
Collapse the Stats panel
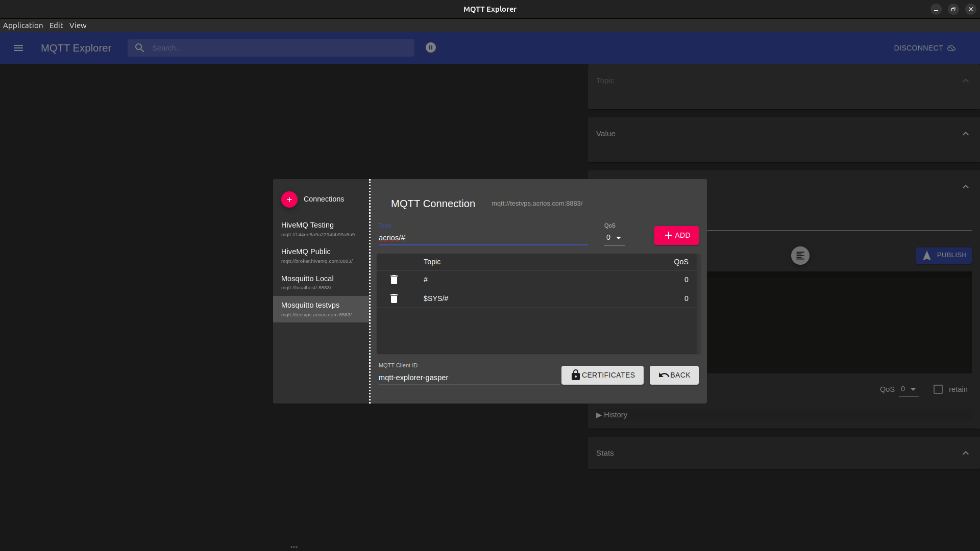[965, 453]
